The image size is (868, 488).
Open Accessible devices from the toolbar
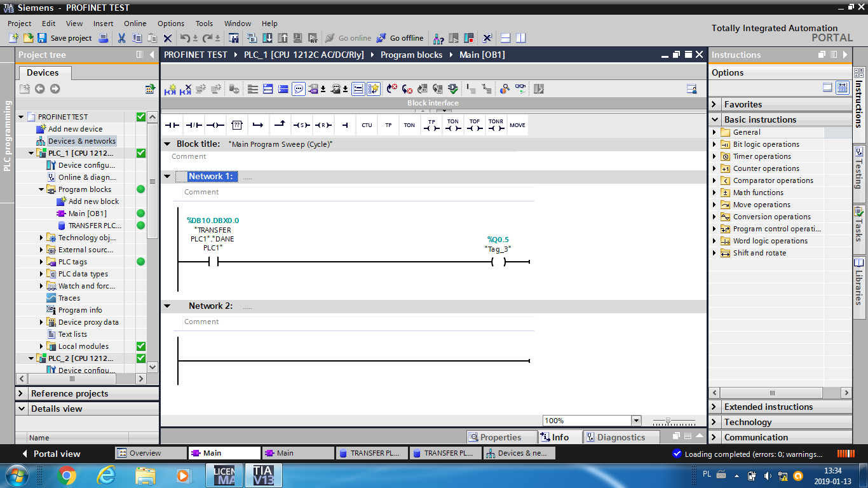[438, 38]
